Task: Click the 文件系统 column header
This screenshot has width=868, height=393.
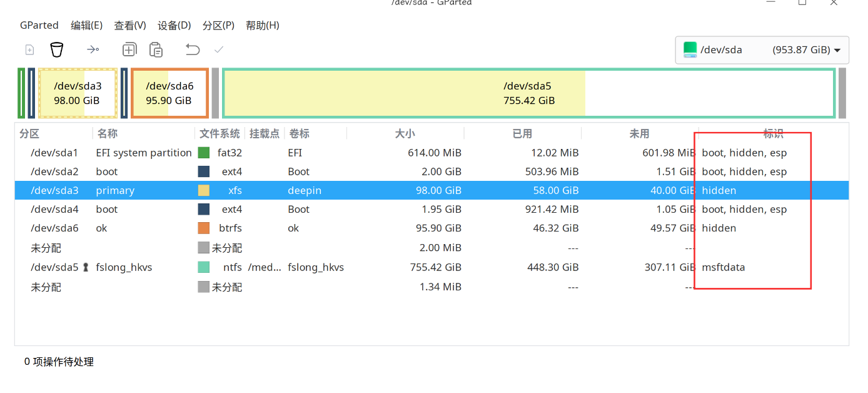Action: pyautogui.click(x=220, y=133)
